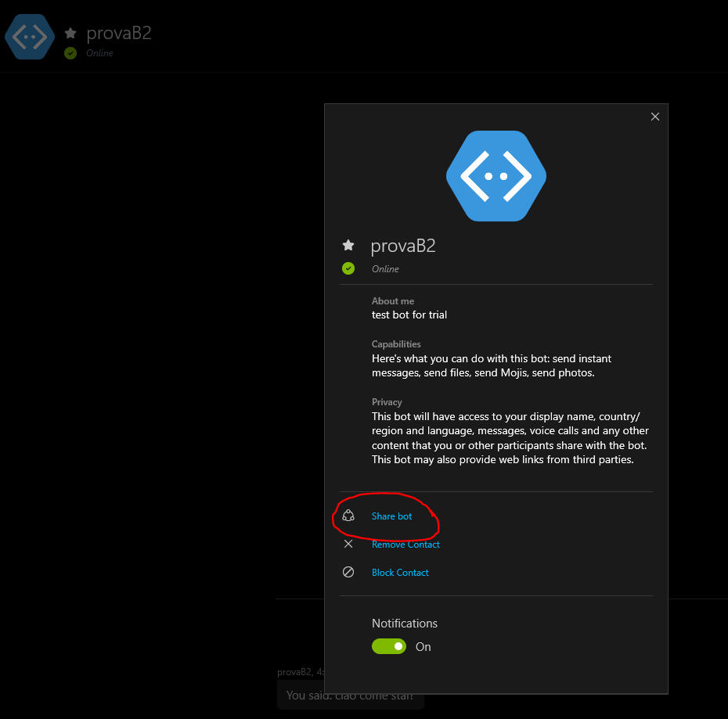
Task: Click the 'test bot for trial' description
Action: [x=409, y=315]
